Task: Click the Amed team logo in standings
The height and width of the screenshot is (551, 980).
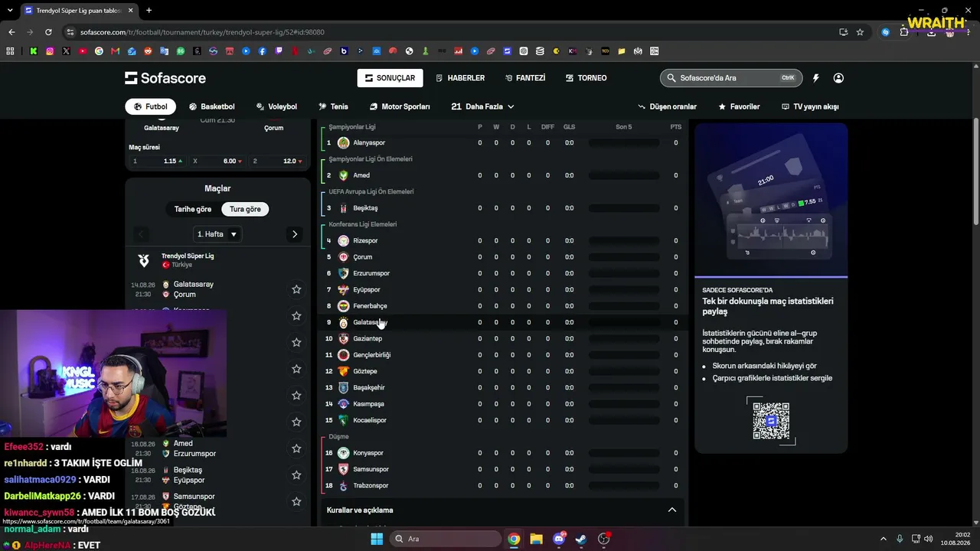Action: point(344,175)
